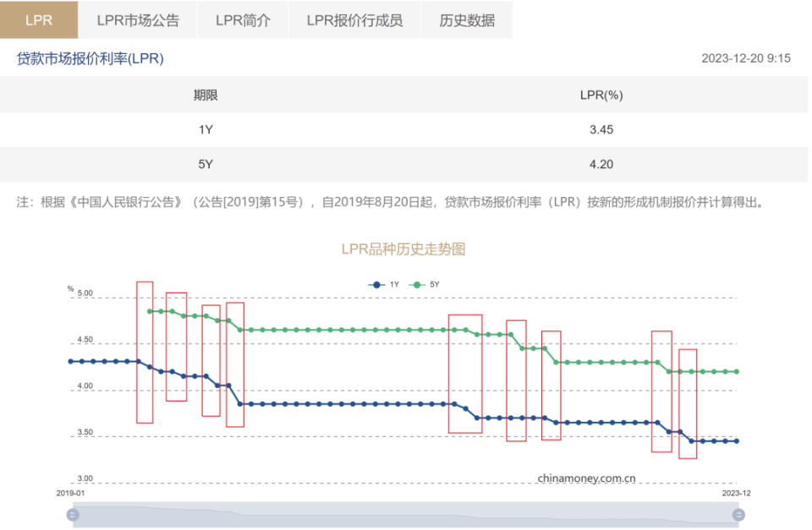
Task: Click the first 1Y data point
Action: click(71, 361)
